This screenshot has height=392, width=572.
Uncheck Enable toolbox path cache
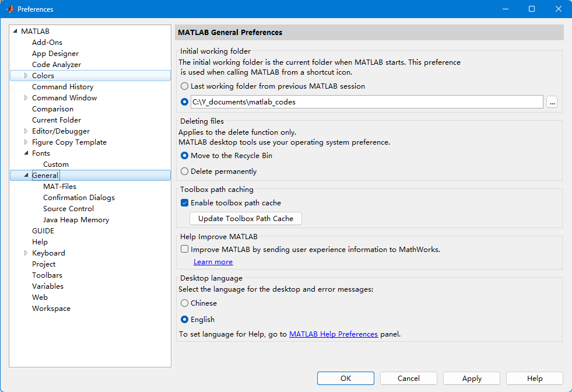point(185,202)
